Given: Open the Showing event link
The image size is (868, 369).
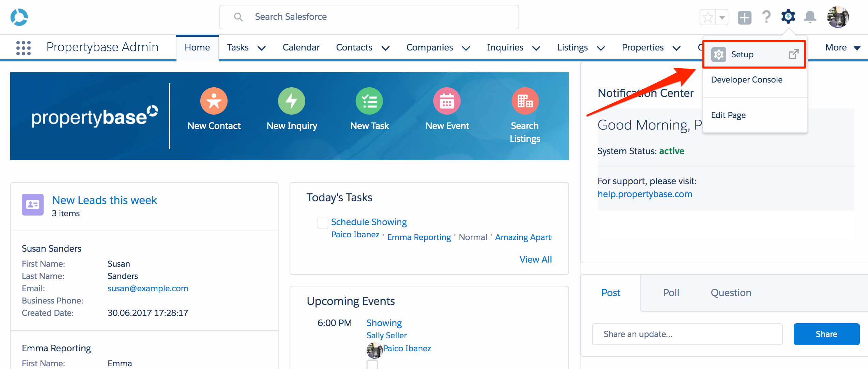Looking at the screenshot, I should click(384, 323).
